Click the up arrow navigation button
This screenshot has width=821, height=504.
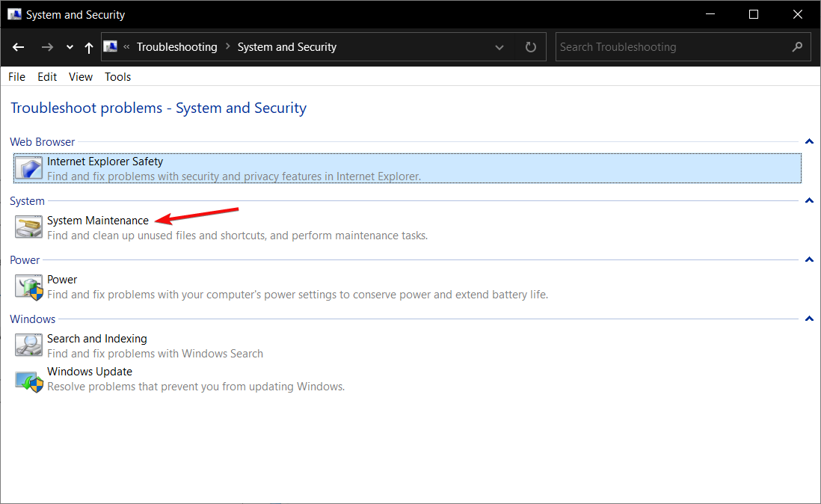[89, 47]
